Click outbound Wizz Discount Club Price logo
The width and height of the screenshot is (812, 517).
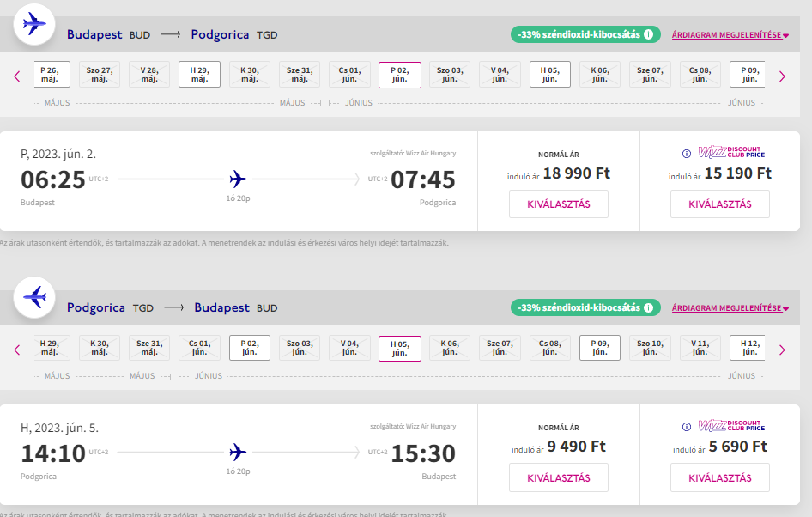pyautogui.click(x=731, y=152)
